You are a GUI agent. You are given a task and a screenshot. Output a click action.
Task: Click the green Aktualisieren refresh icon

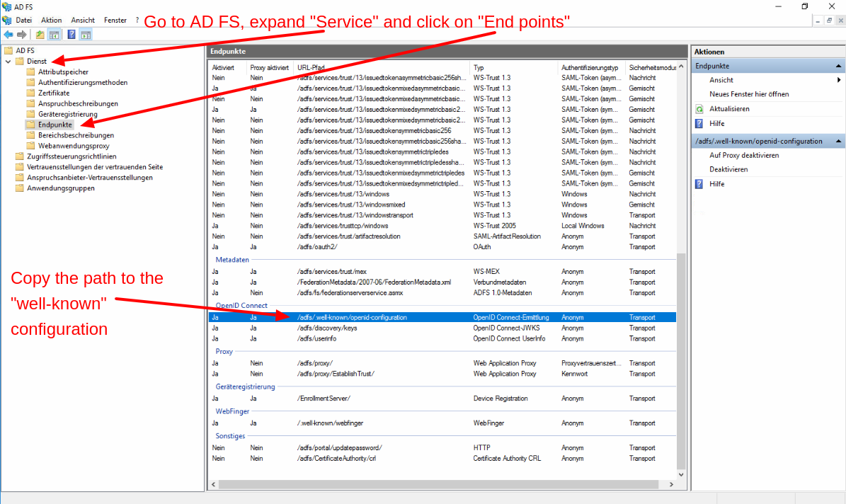[x=699, y=109]
